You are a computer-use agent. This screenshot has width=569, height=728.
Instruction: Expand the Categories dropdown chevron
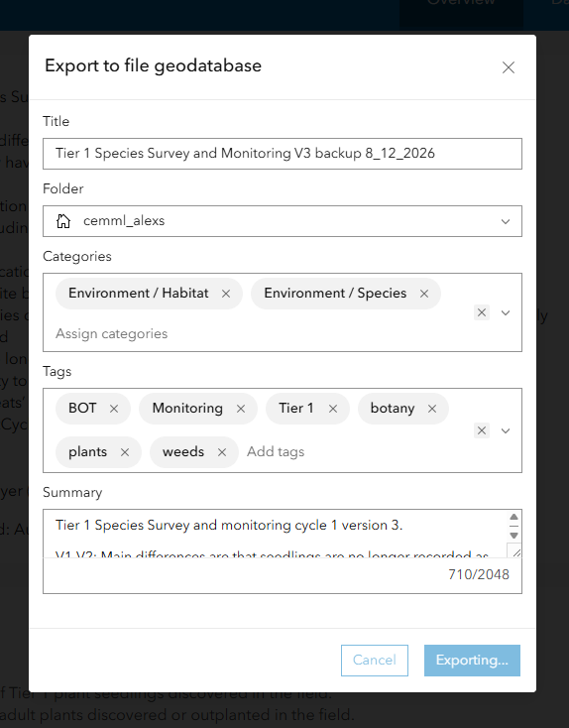(x=506, y=312)
